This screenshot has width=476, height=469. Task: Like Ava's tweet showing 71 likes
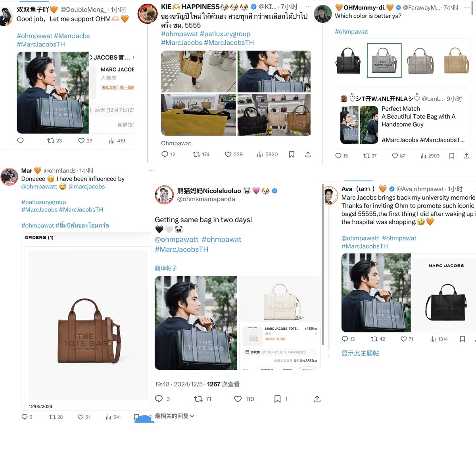(x=407, y=339)
